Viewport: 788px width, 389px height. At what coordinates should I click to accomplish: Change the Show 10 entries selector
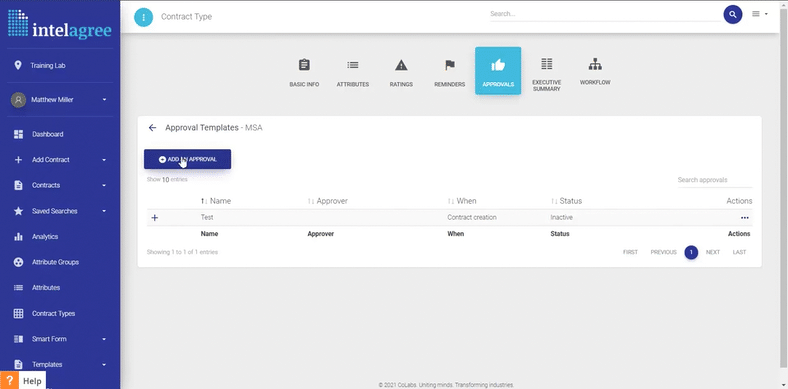166,179
